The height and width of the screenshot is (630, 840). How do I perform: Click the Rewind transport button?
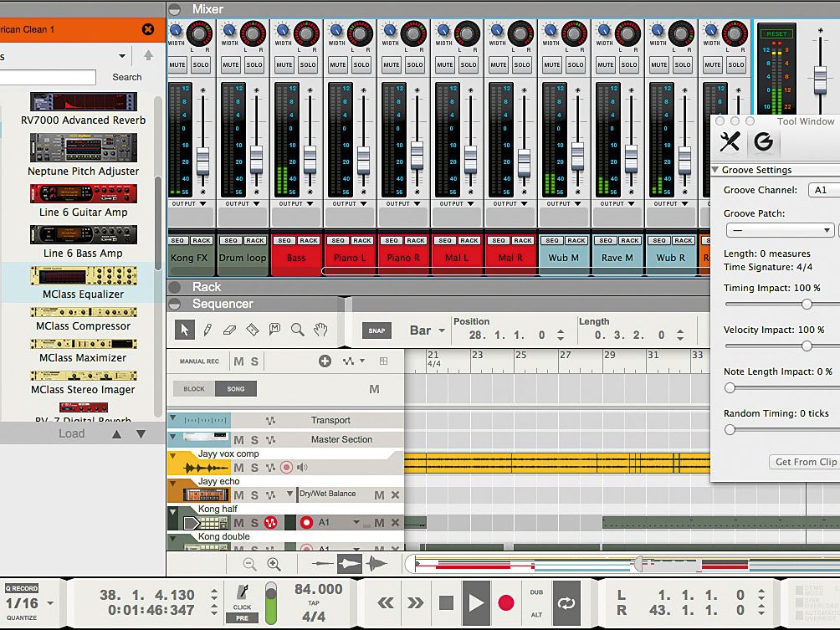coord(386,603)
